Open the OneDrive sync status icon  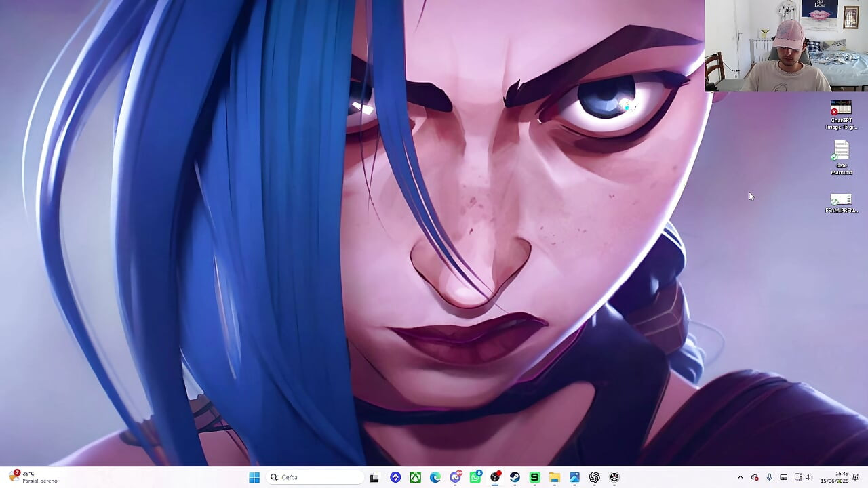pyautogui.click(x=755, y=477)
